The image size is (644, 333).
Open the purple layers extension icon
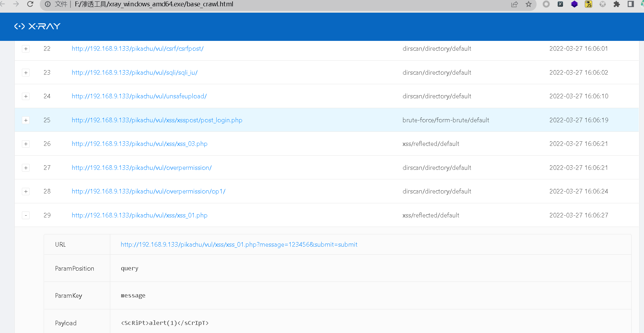[574, 4]
